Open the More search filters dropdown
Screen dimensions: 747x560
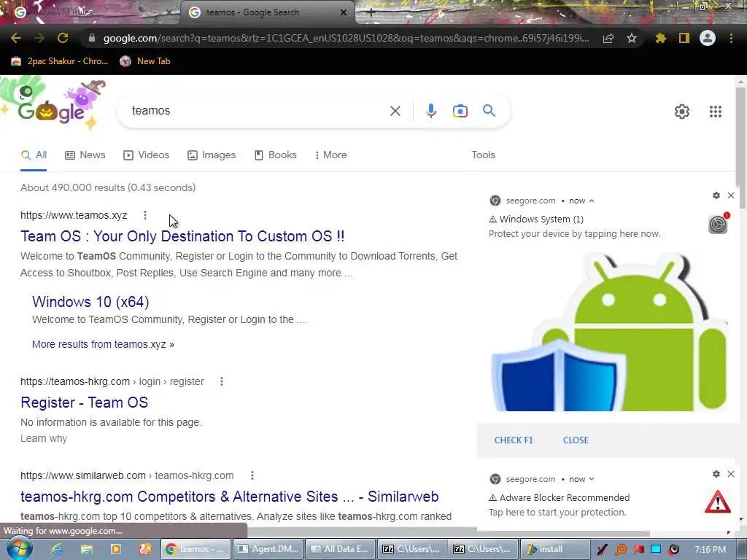pos(330,155)
